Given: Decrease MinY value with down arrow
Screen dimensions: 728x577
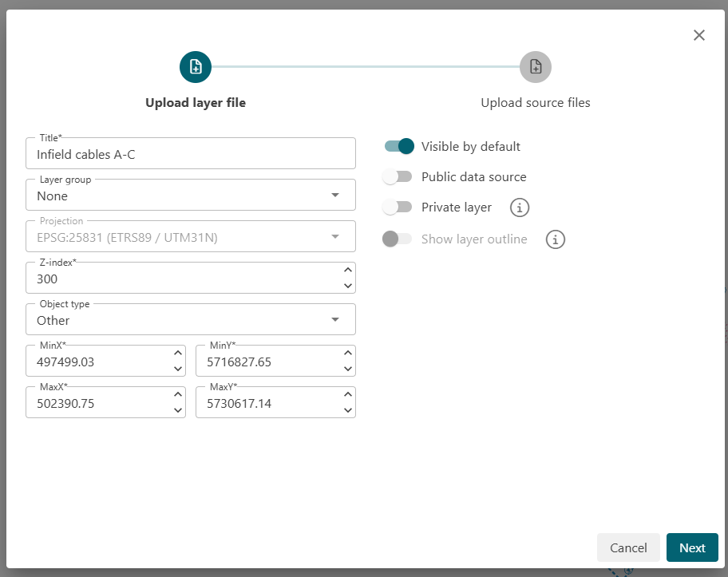Looking at the screenshot, I should (348, 369).
